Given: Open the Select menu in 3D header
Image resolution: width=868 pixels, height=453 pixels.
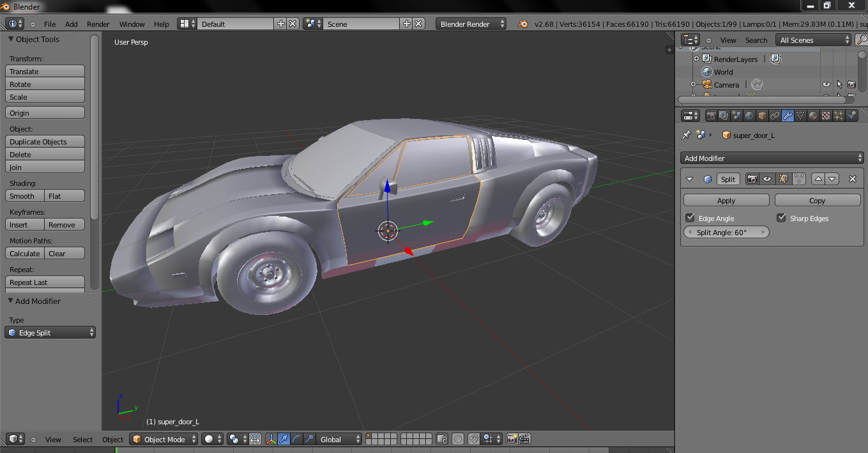Looking at the screenshot, I should [x=83, y=439].
